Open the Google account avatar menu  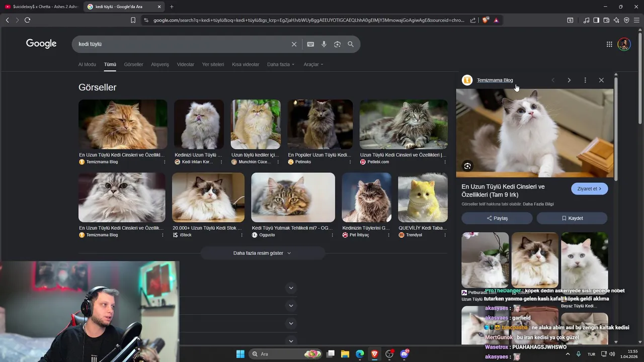624,44
